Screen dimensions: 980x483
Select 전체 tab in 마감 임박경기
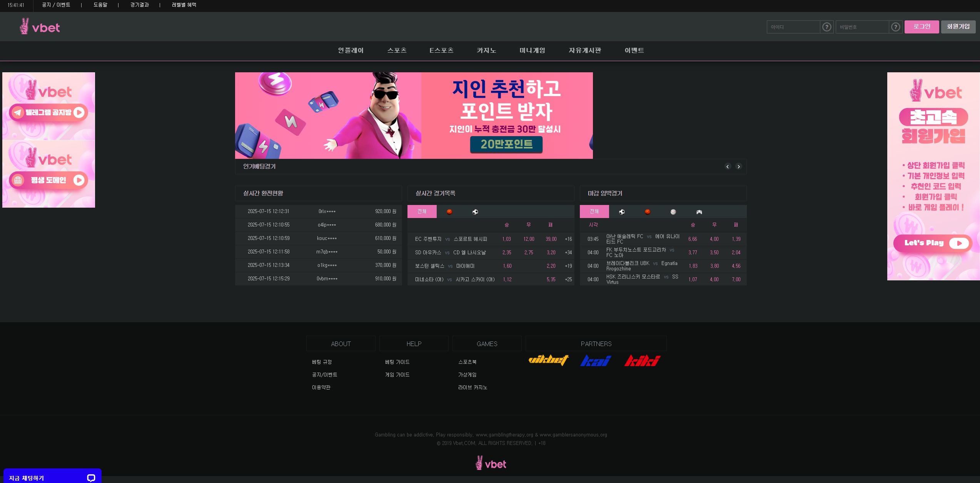(594, 212)
